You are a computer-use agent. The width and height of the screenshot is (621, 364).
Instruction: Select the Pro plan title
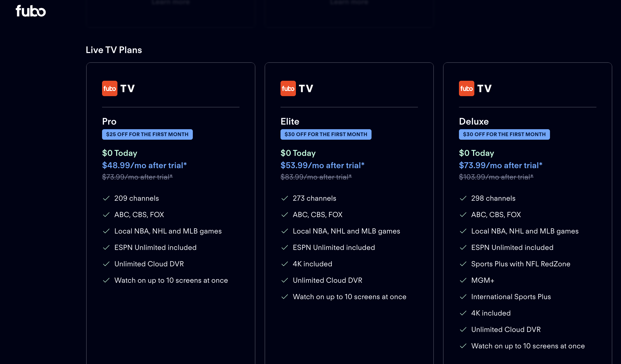(x=109, y=121)
